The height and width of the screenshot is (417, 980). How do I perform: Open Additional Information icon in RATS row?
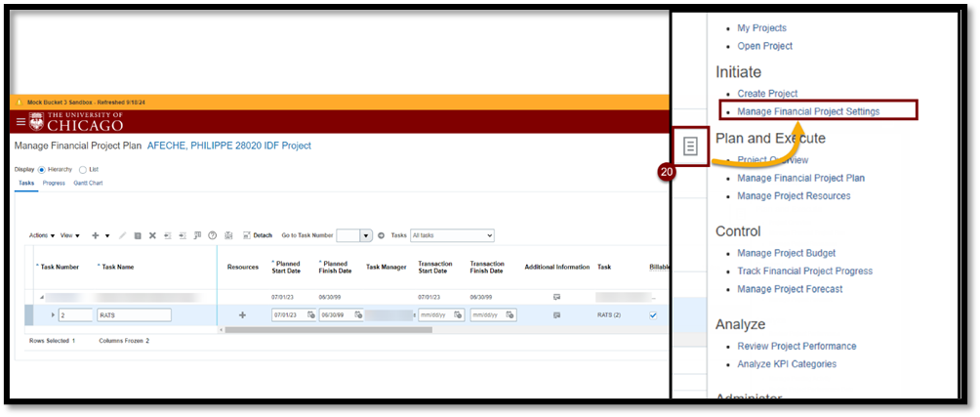(556, 315)
